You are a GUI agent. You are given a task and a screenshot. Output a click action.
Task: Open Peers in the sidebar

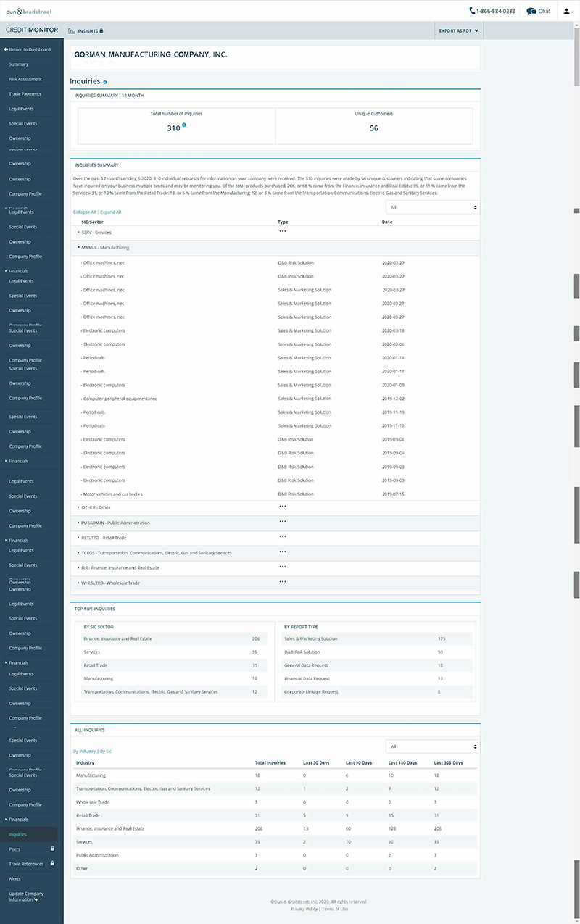click(x=14, y=849)
